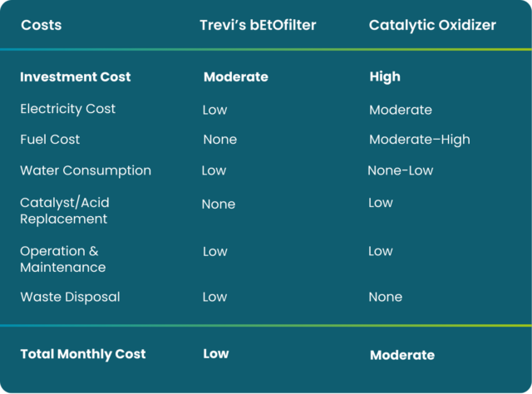
Task: Select the "Waste Disposal" row label
Action: (70, 297)
